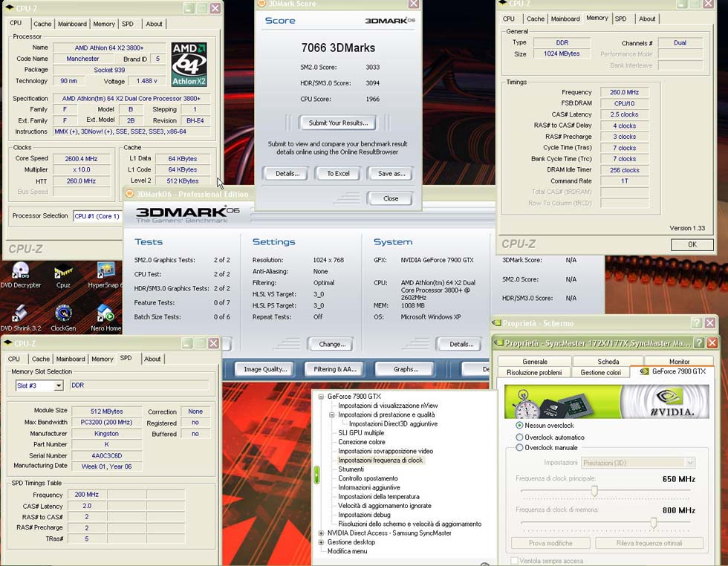Click Rileva frequenze ottimali button
728x566 pixels.
[x=649, y=543]
